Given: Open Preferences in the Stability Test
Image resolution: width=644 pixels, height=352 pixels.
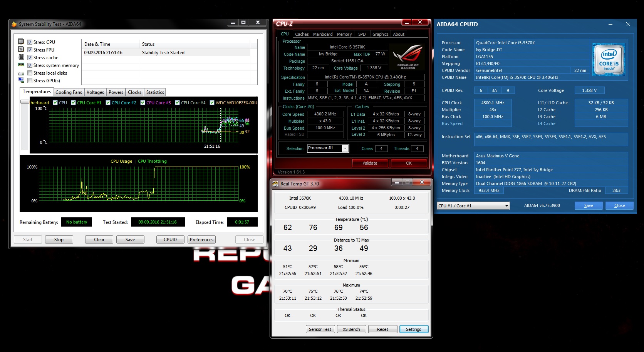Looking at the screenshot, I should coord(201,240).
